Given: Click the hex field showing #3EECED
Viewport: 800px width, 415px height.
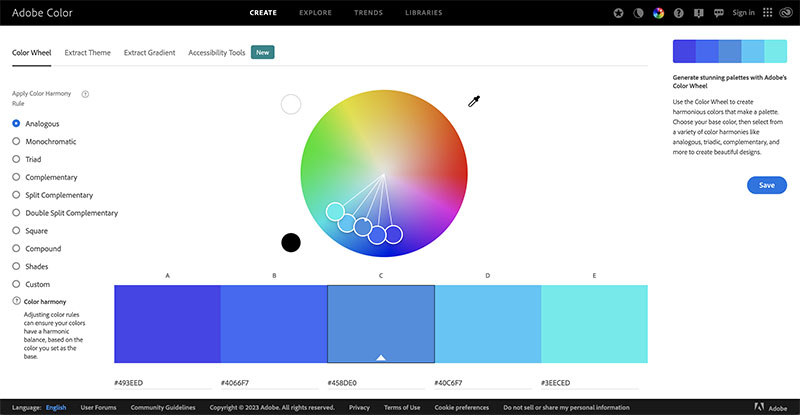Looking at the screenshot, I should pos(589,383).
